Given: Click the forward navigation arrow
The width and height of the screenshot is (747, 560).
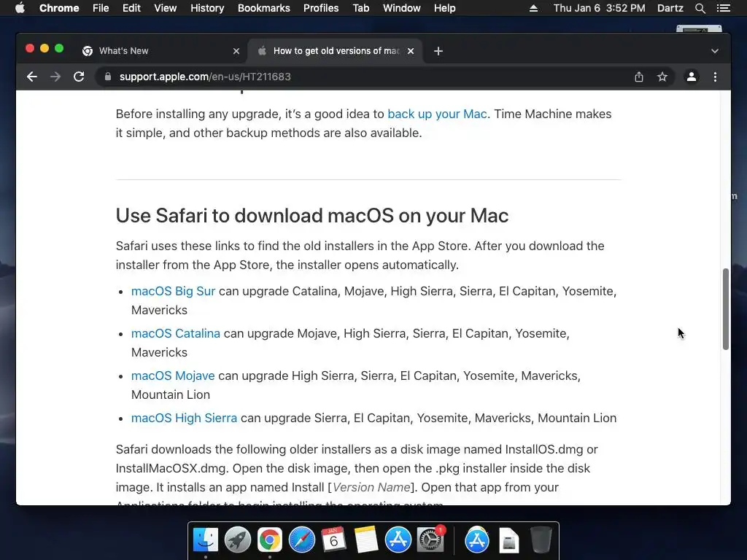Looking at the screenshot, I should click(x=55, y=77).
